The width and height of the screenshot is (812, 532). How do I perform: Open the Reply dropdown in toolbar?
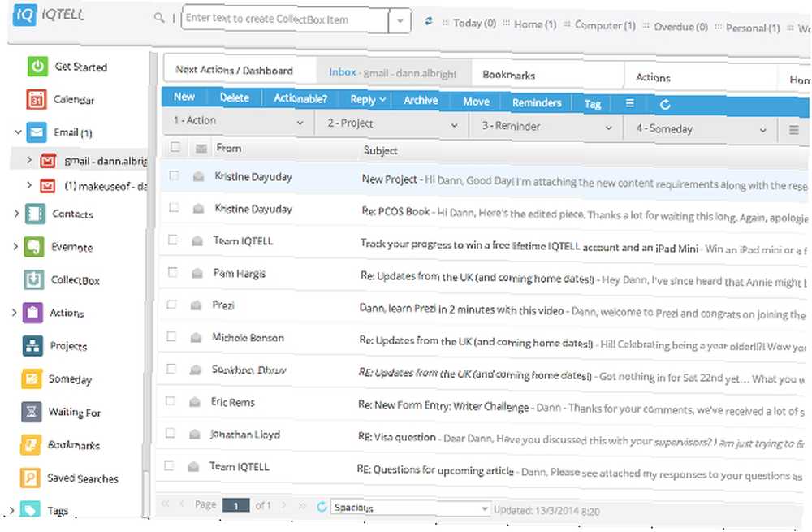click(x=368, y=99)
